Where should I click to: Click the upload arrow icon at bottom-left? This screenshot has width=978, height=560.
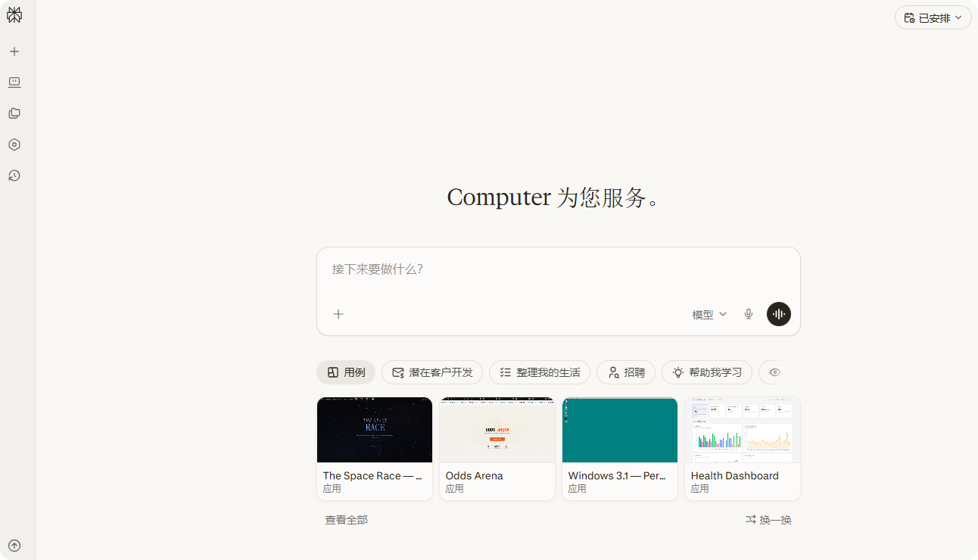coord(14,546)
